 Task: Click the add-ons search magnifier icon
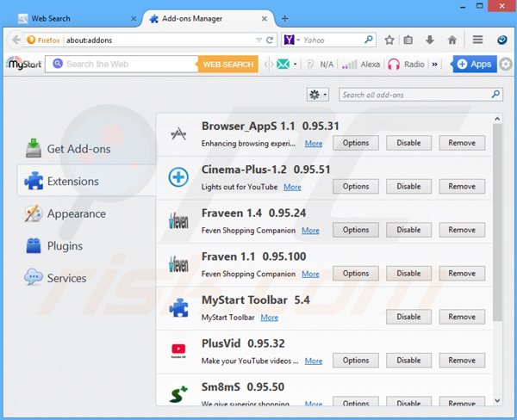[x=495, y=95]
